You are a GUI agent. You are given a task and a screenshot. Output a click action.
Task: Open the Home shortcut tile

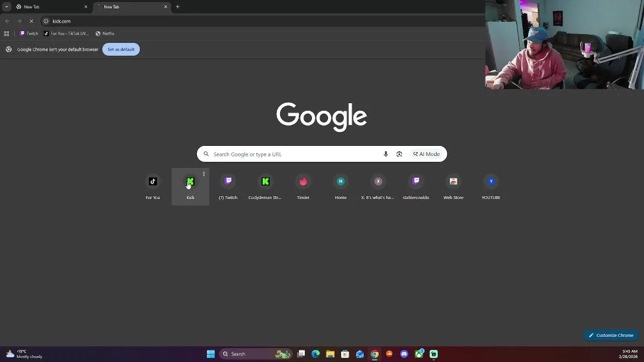[x=341, y=187]
